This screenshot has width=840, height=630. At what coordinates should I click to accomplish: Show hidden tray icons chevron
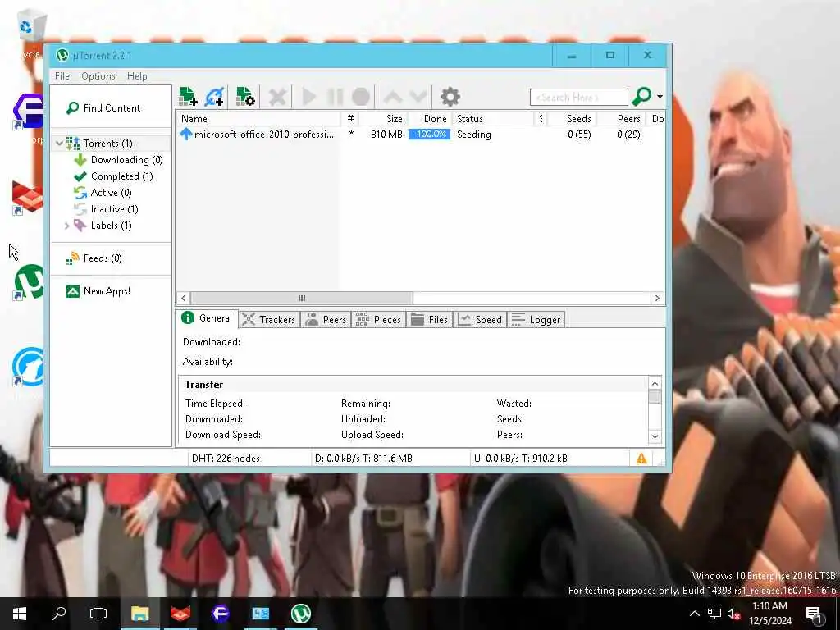click(694, 614)
